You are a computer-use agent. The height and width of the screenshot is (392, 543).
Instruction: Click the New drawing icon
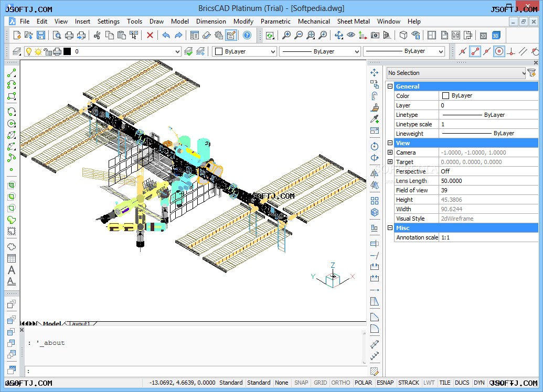[17, 35]
